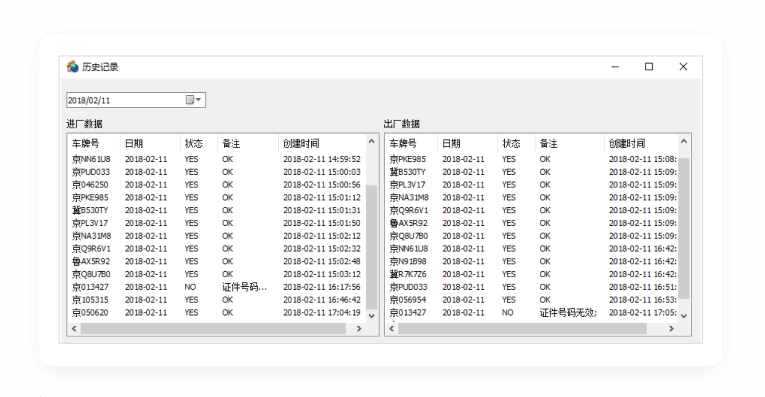Screen dimensions: 765x397
Task: Click NO status in 出厂数据 京013427 row
Action: click(x=508, y=312)
